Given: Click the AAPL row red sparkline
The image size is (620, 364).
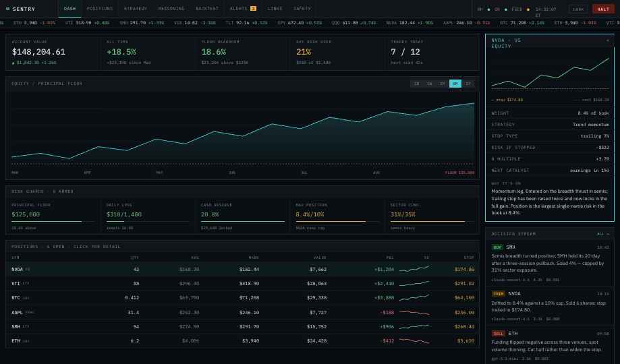Looking at the screenshot, I should 414,313.
